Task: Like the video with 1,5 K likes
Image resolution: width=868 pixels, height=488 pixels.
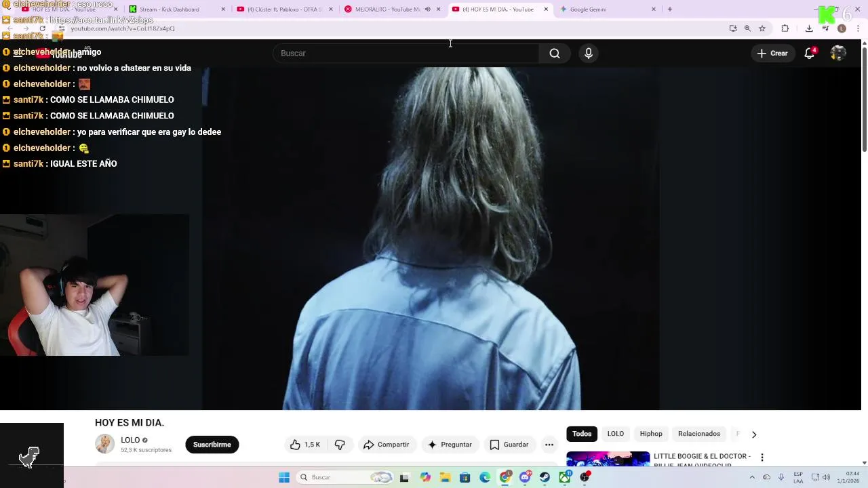Action: click(x=305, y=445)
